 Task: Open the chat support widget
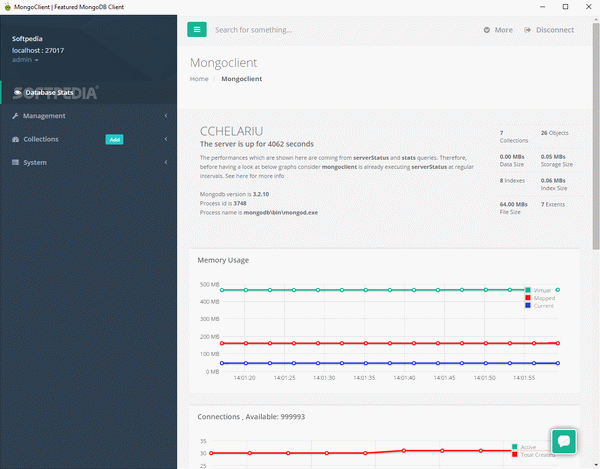point(564,441)
